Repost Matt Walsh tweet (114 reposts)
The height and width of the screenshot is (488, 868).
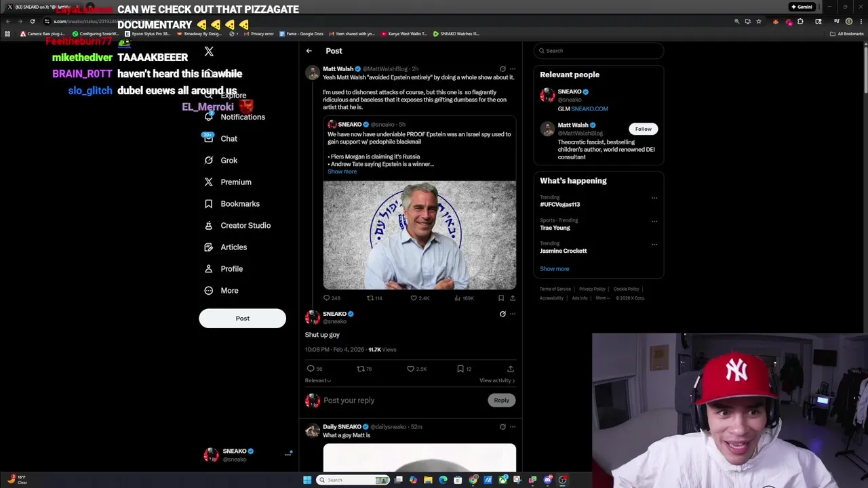374,298
